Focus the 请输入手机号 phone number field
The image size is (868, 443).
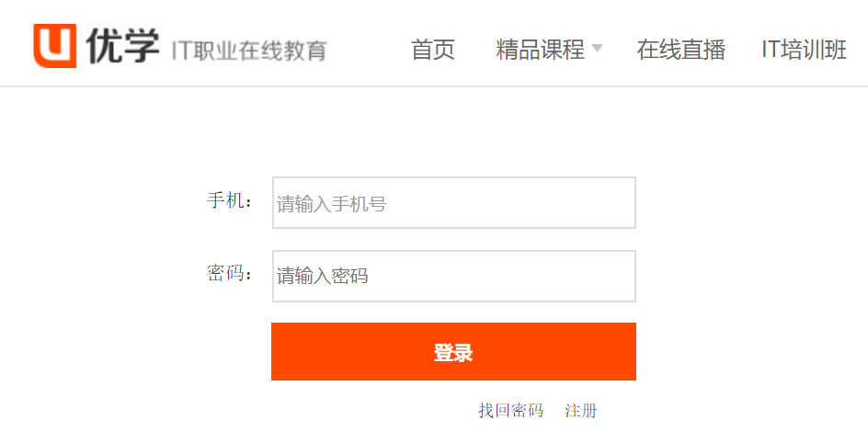click(x=454, y=202)
